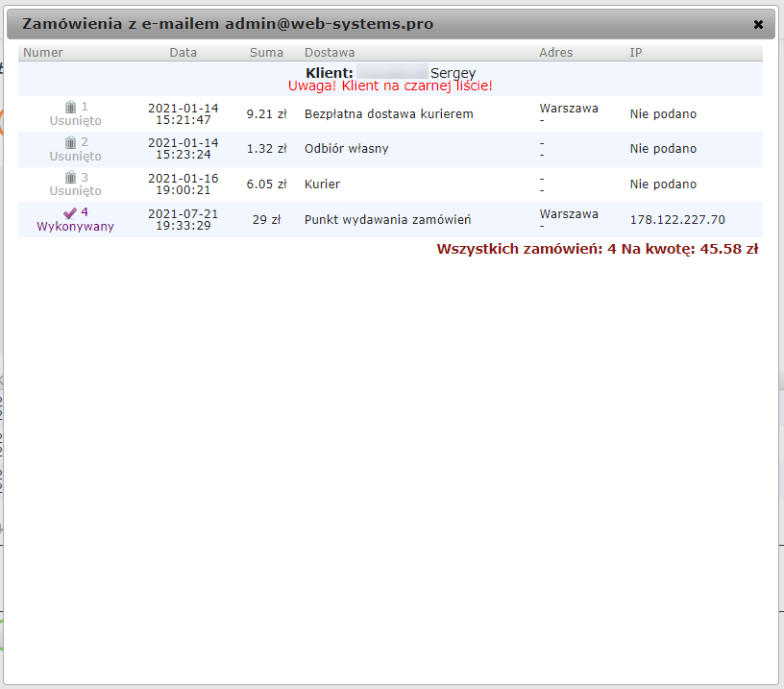The height and width of the screenshot is (689, 784).
Task: Click the Data column header
Action: point(183,53)
